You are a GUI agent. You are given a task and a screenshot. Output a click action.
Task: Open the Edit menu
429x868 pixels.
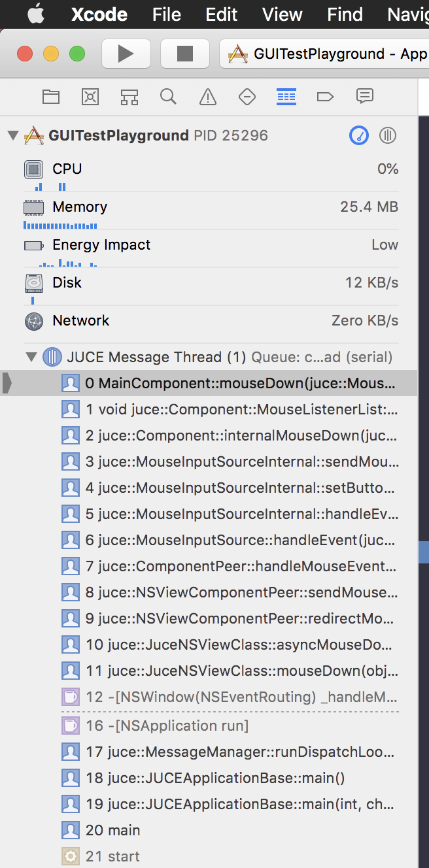point(222,14)
